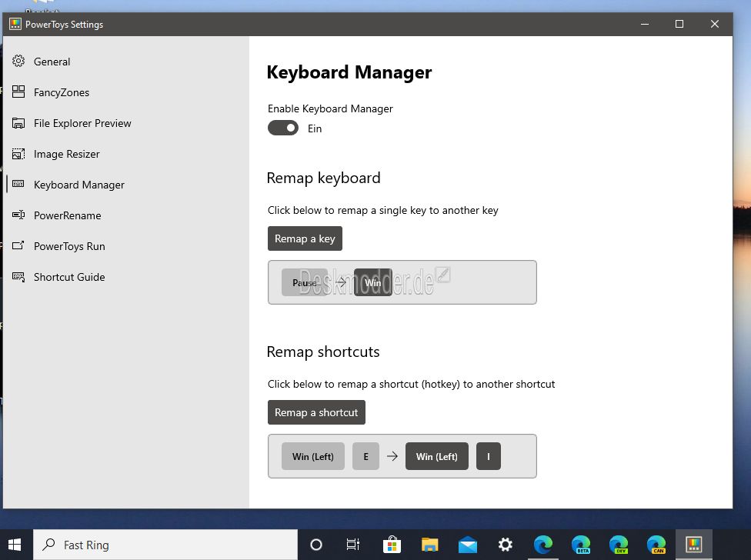
Task: Click the PowerRename sidebar icon
Action: click(18, 215)
